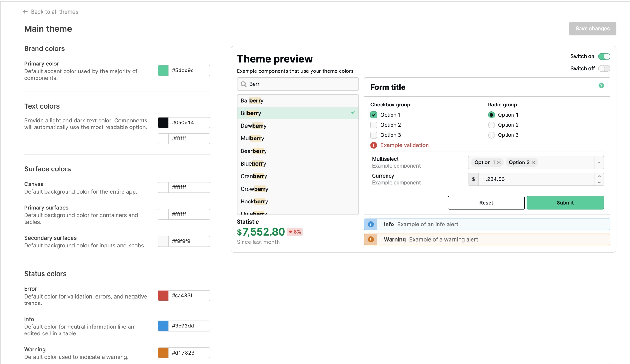Image resolution: width=630 pixels, height=364 pixels.
Task: Click the orange warning alert icon
Action: [371, 240]
